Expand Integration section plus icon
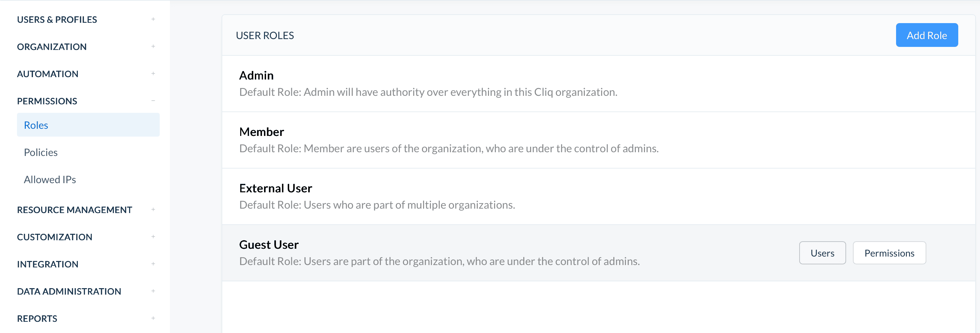The width and height of the screenshot is (980, 333). pos(153,264)
